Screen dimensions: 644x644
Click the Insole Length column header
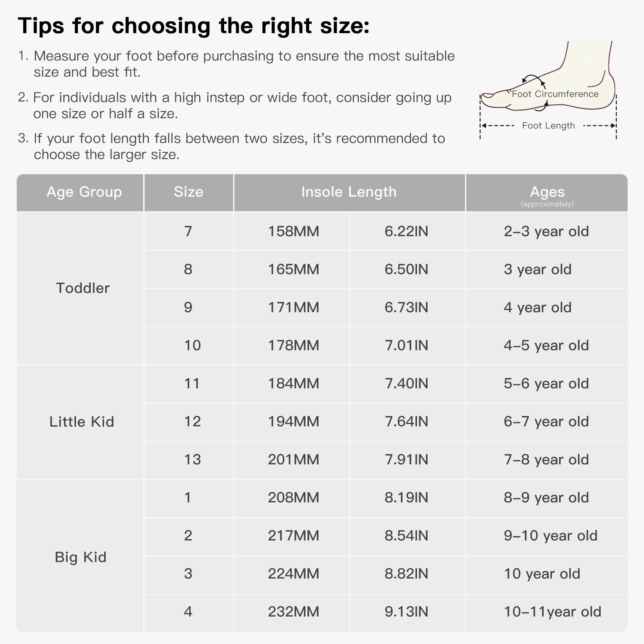pyautogui.click(x=349, y=192)
